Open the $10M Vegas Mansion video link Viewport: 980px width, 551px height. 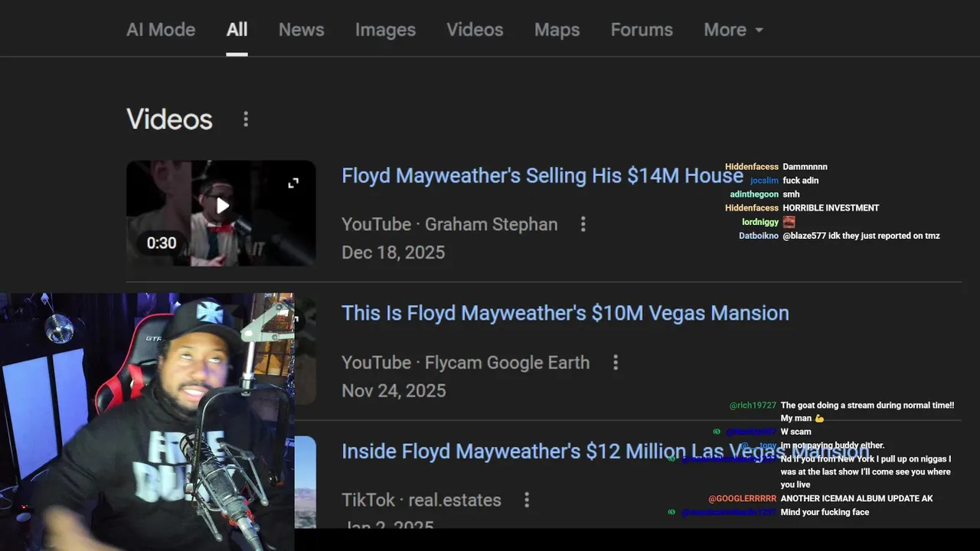(x=565, y=313)
